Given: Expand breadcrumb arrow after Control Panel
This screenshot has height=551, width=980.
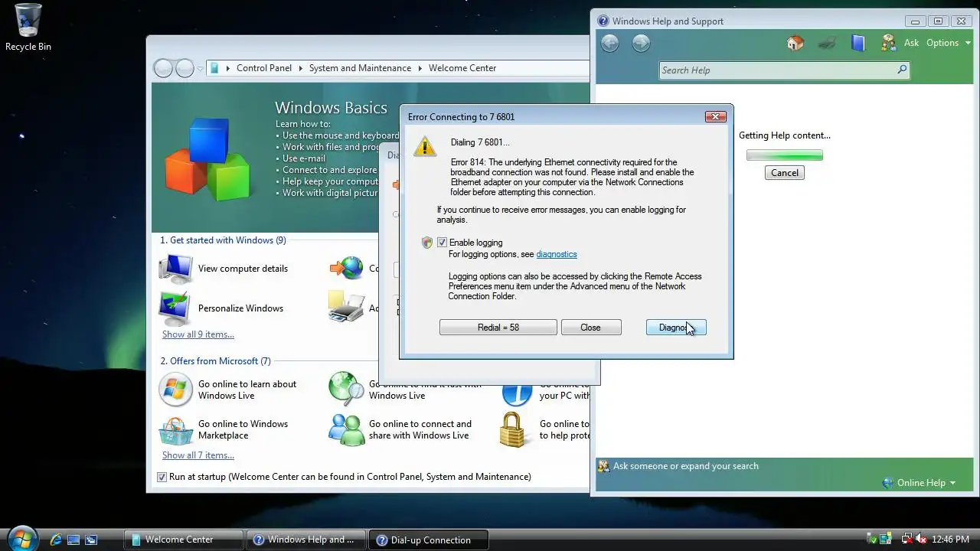Looking at the screenshot, I should coord(300,68).
